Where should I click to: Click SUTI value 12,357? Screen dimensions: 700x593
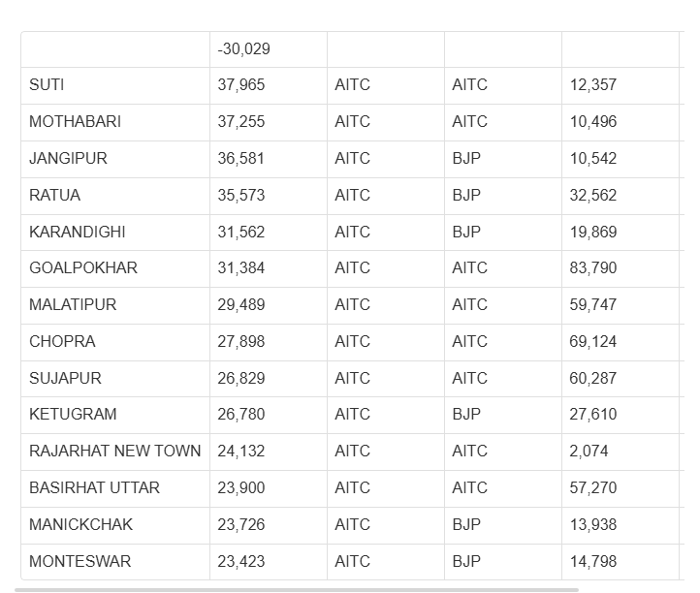[x=592, y=84]
